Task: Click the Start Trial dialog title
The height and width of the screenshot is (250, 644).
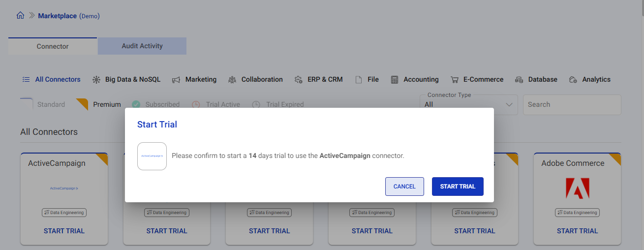Action: pyautogui.click(x=157, y=125)
